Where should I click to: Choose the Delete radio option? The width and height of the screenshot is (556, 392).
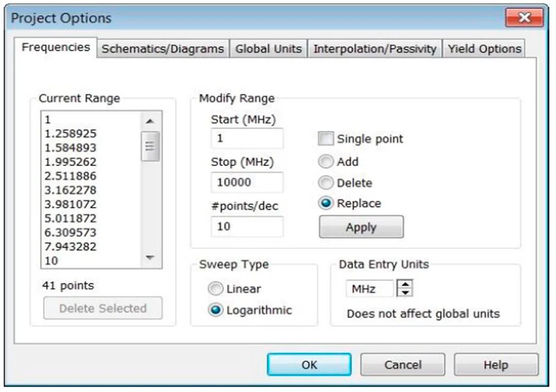click(326, 183)
